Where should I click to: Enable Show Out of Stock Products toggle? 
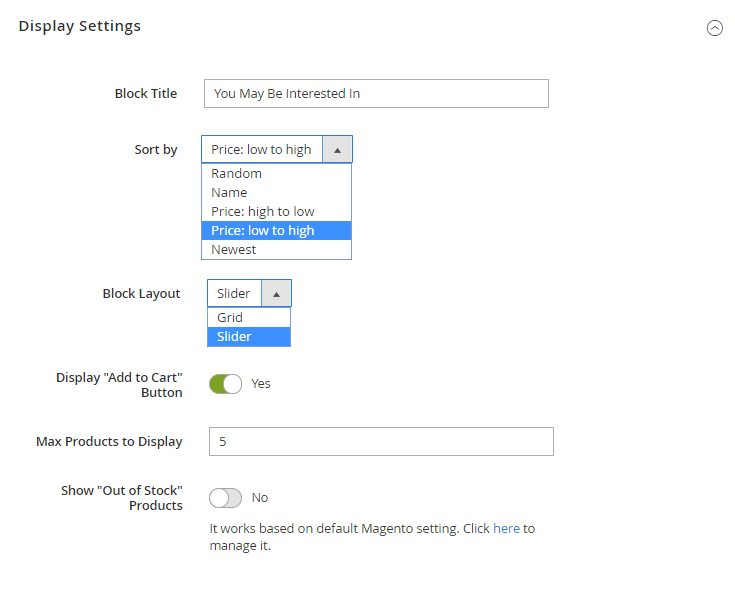point(225,498)
